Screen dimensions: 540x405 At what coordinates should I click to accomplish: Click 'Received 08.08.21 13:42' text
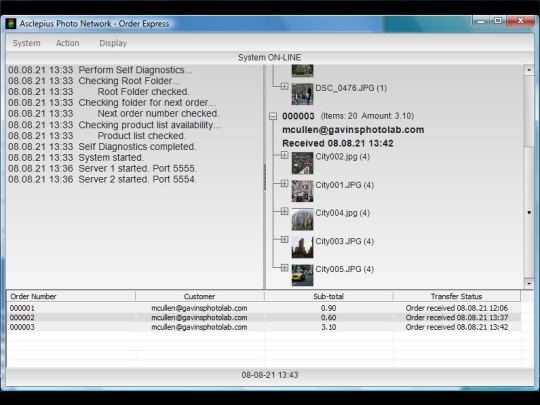pyautogui.click(x=338, y=143)
